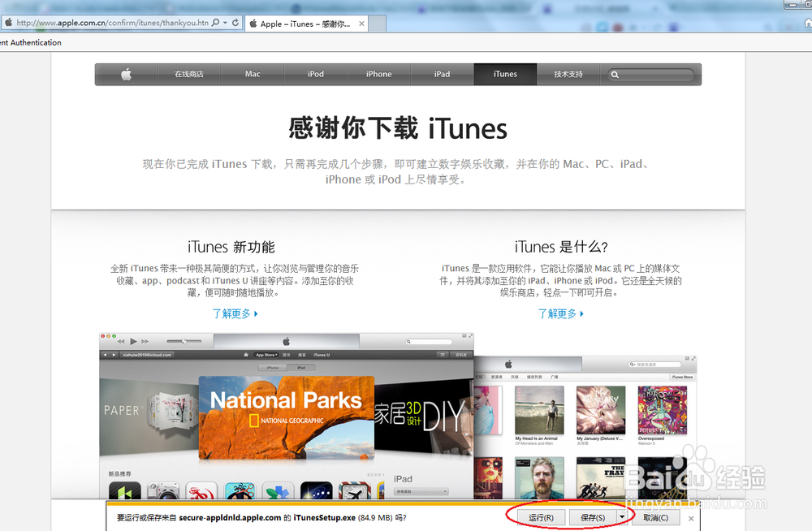The width and height of the screenshot is (812, 531).
Task: Click the rewind button in iTunes screenshot
Action: pyautogui.click(x=121, y=341)
